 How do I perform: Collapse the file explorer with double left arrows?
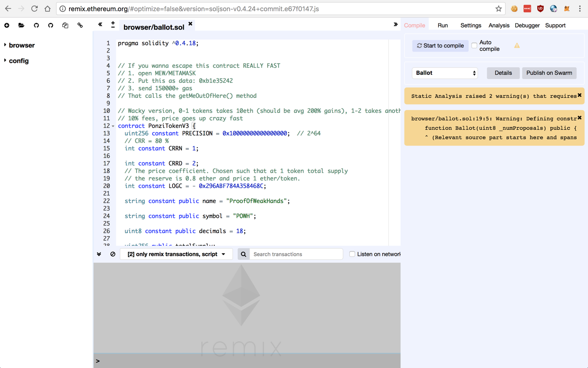100,24
